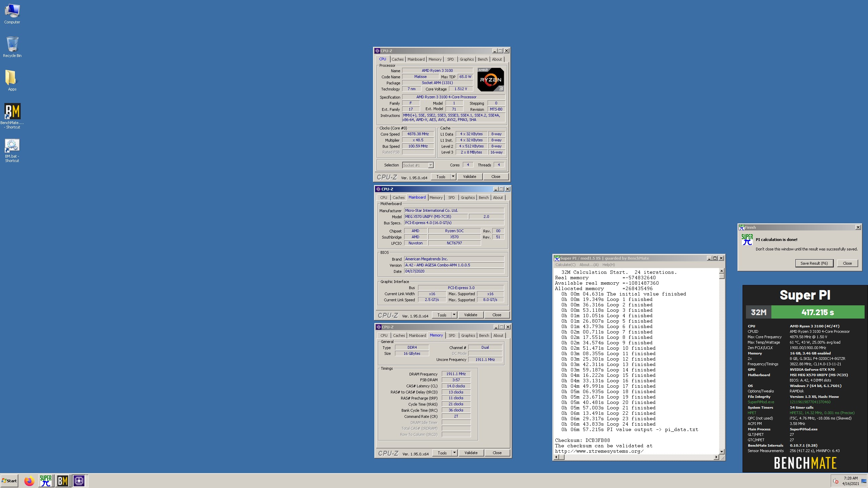This screenshot has width=868, height=488.
Task: Open Bench tab in top CPU-Z window
Action: click(482, 59)
